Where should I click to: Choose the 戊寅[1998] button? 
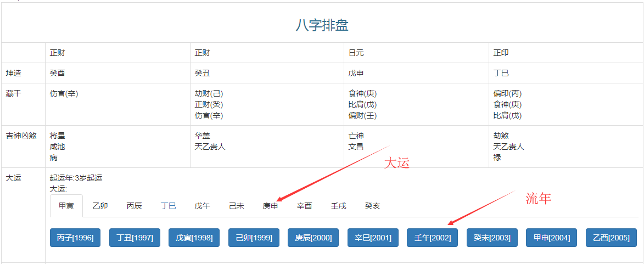194,238
